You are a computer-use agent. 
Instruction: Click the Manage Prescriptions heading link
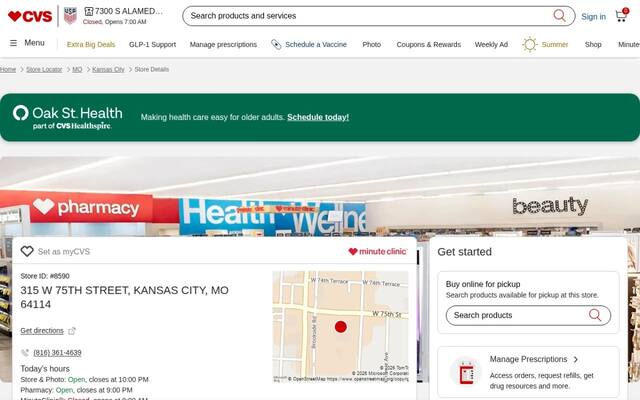pos(528,359)
